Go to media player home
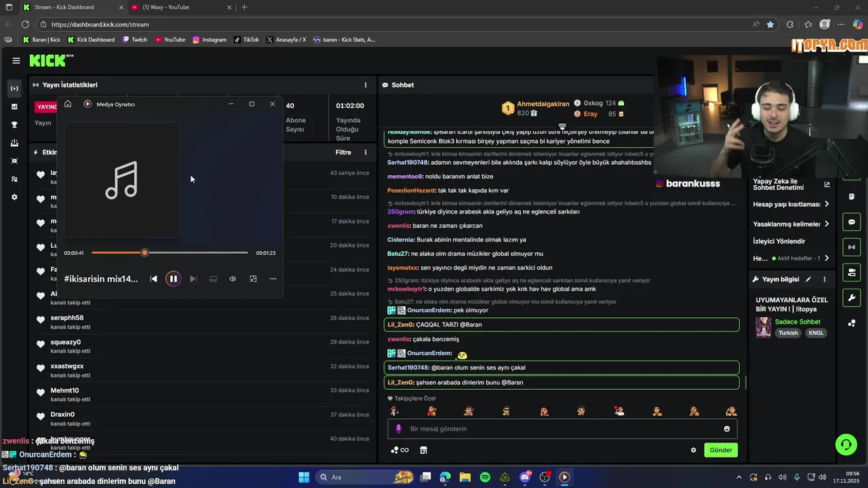Screen dimensions: 868x488 click(68, 104)
